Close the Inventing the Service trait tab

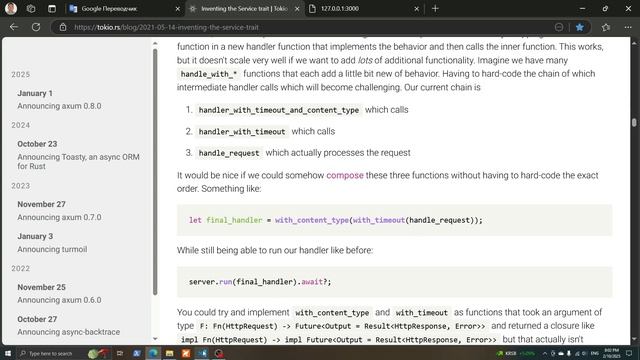[297, 9]
